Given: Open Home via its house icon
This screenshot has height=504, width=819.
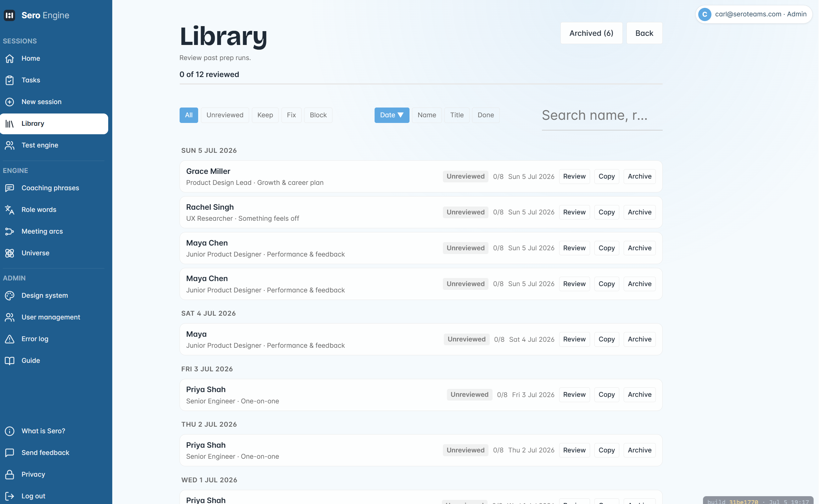Looking at the screenshot, I should [10, 58].
